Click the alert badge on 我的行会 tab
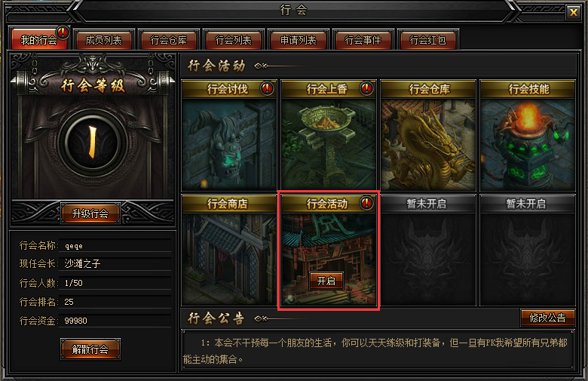The image size is (588, 381). 63,32
